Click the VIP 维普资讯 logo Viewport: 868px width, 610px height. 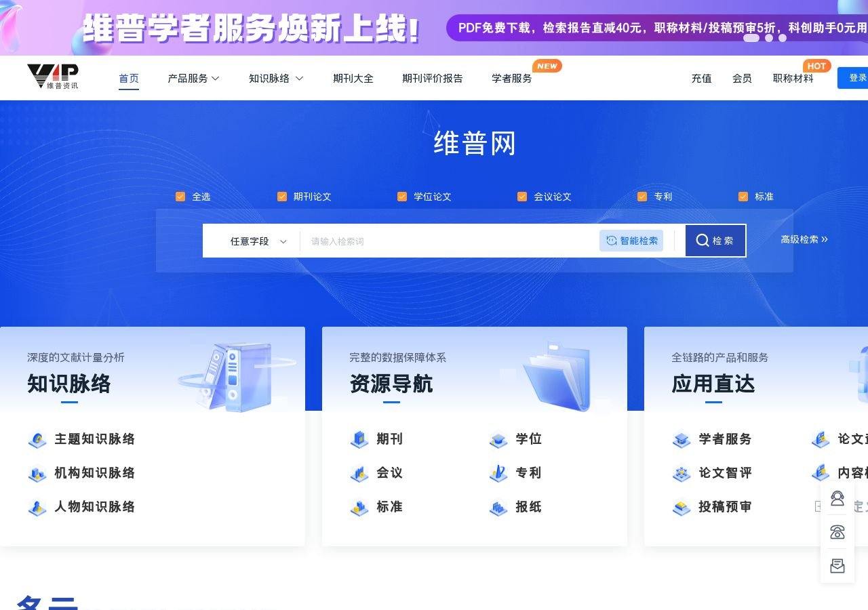(52, 76)
